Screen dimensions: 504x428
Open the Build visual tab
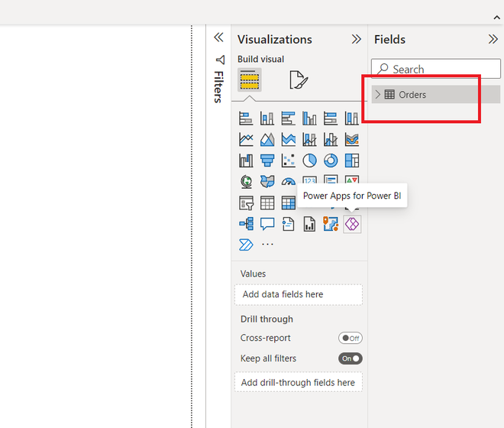pyautogui.click(x=249, y=79)
